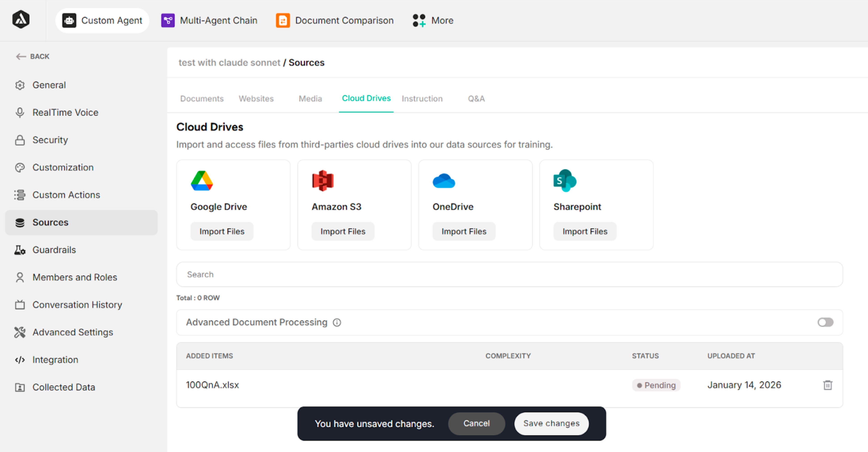The height and width of the screenshot is (452, 868).
Task: Open Multi-Agent Chain from top bar
Action: (209, 20)
